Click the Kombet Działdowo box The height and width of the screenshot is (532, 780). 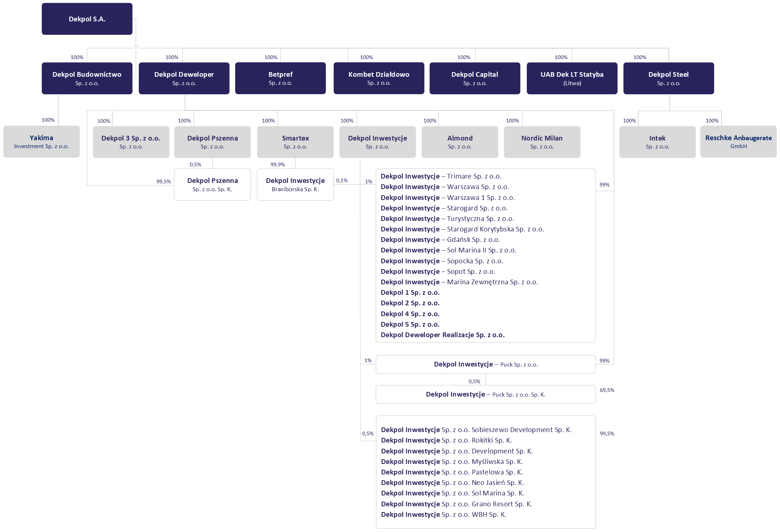click(379, 78)
